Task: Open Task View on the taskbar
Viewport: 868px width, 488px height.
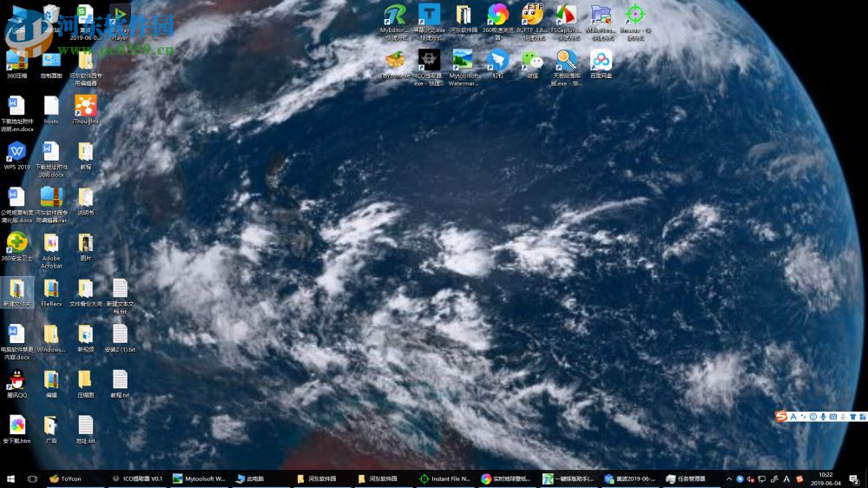Action: click(x=32, y=479)
